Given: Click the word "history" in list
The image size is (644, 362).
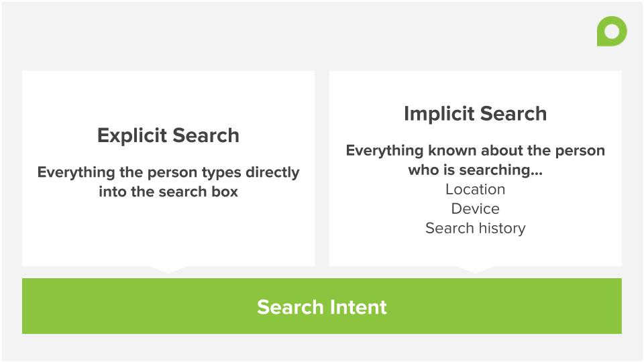Looking at the screenshot, I should [502, 228].
